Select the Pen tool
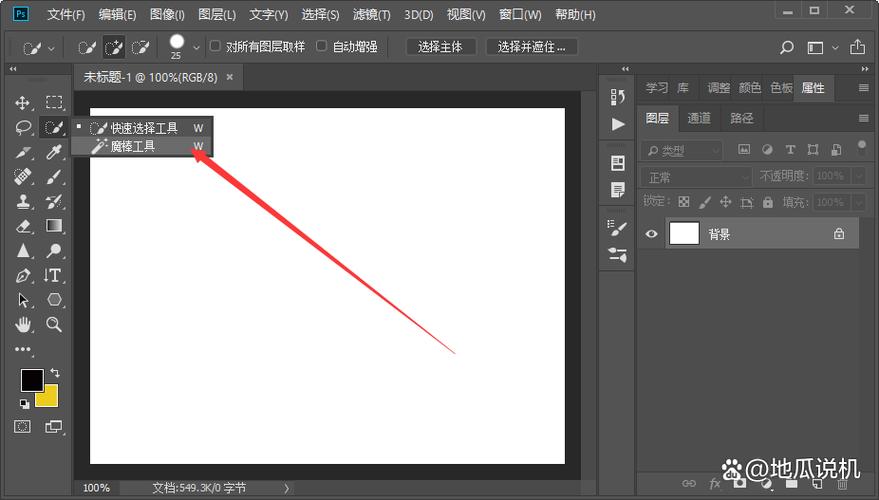 (23, 275)
